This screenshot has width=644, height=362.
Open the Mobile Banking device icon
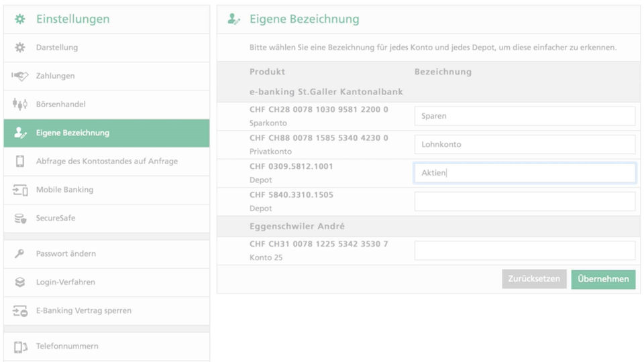[19, 190]
